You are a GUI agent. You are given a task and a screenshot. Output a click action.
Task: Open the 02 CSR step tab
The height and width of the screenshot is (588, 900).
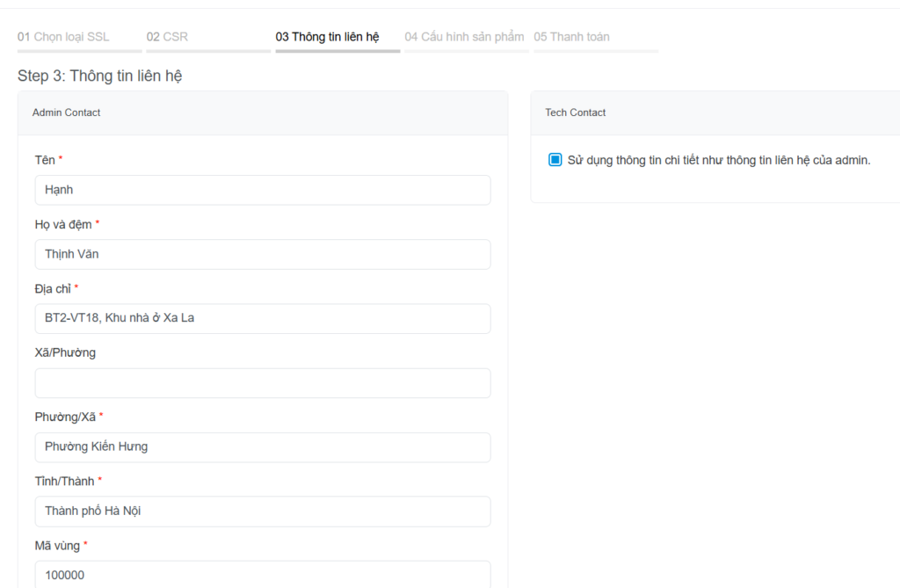click(x=167, y=37)
